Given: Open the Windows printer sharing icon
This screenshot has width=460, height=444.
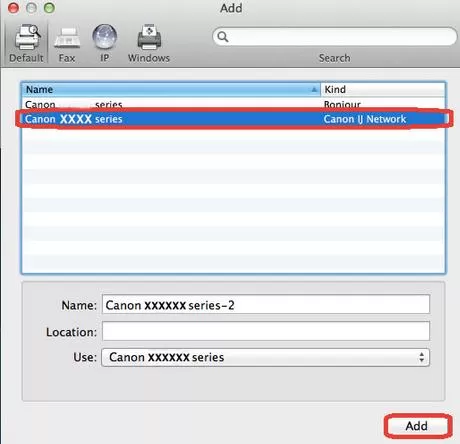Looking at the screenshot, I should 149,37.
